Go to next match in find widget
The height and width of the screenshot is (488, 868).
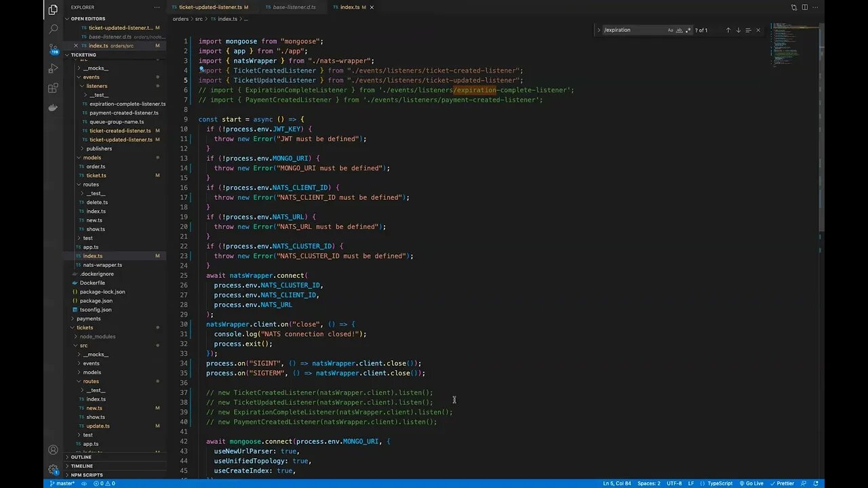738,30
